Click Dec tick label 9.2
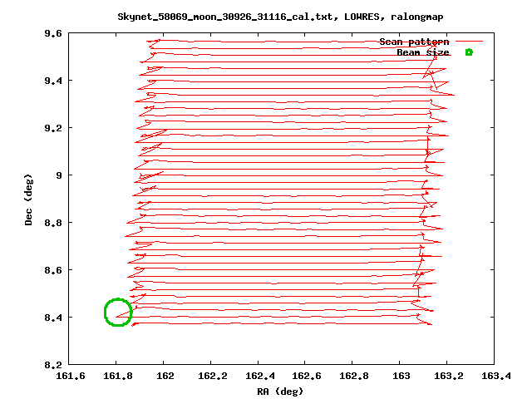 [x=53, y=128]
